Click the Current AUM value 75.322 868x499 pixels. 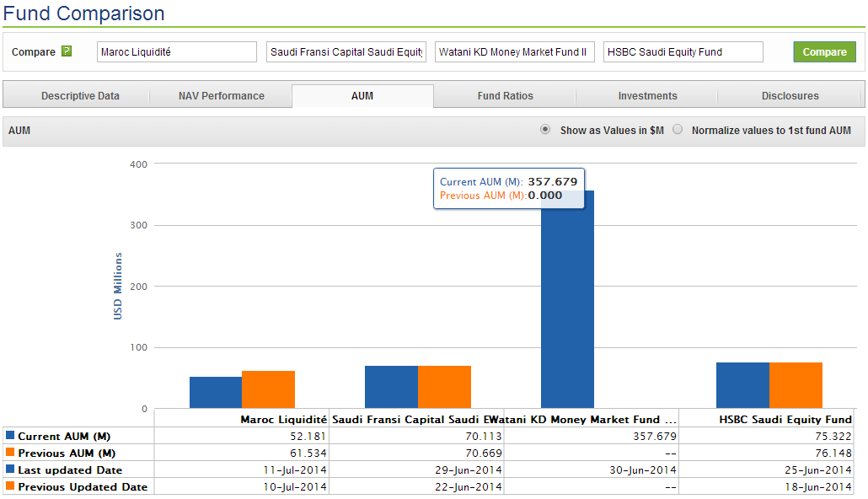833,437
